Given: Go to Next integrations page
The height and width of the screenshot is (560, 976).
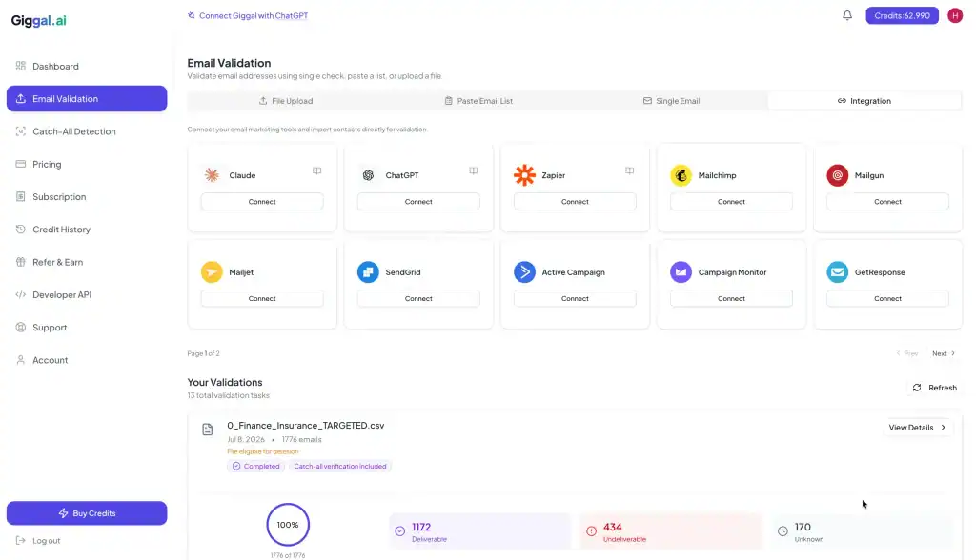Looking at the screenshot, I should coord(944,353).
